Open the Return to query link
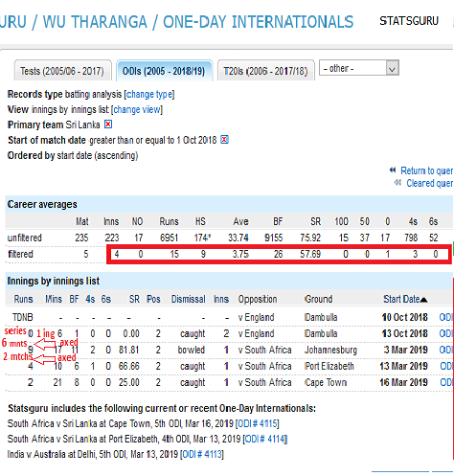 point(427,170)
